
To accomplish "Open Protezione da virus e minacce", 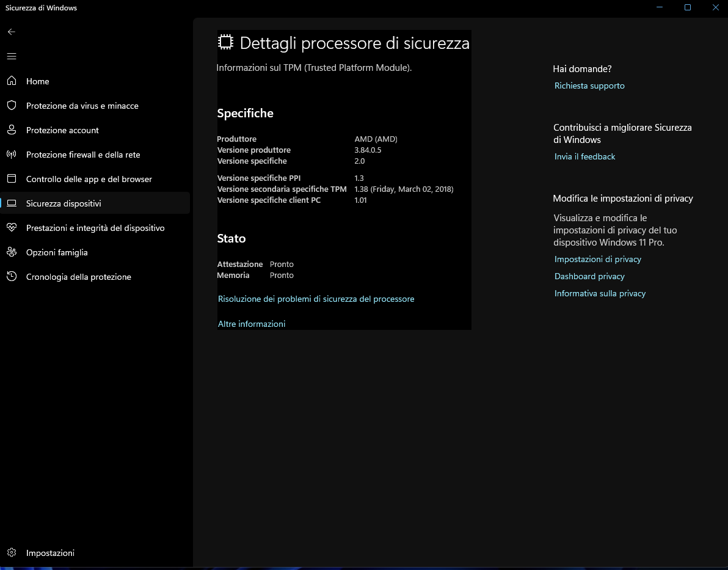I will coord(95,106).
